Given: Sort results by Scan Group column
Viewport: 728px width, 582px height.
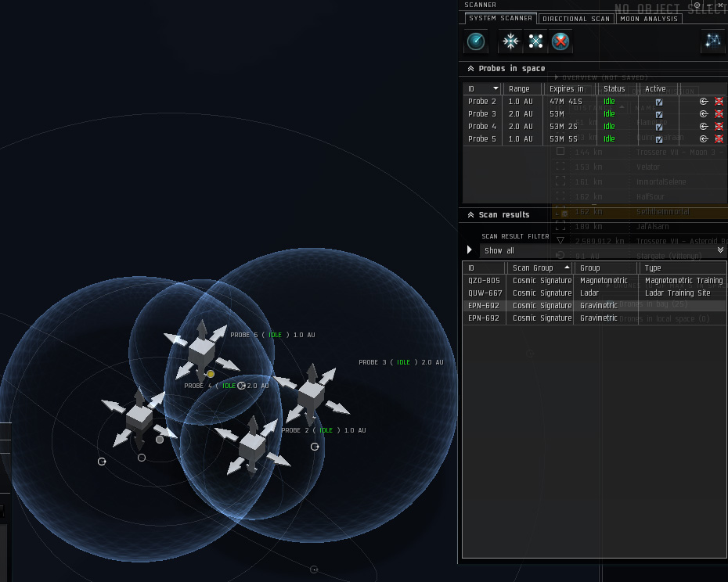Looking at the screenshot, I should pyautogui.click(x=539, y=268).
